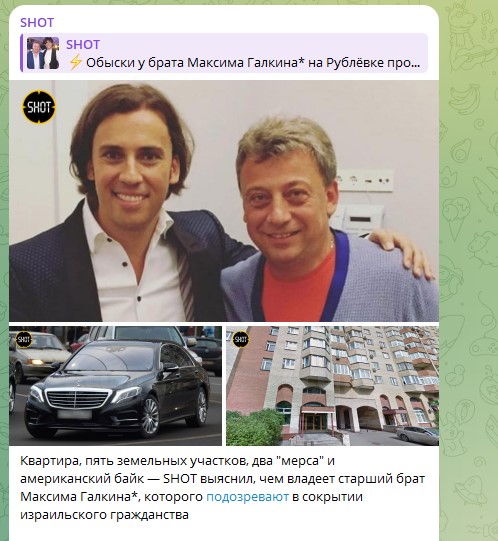Click the message text starting 'Квартира, пять'
The width and height of the screenshot is (498, 541).
click(x=223, y=488)
